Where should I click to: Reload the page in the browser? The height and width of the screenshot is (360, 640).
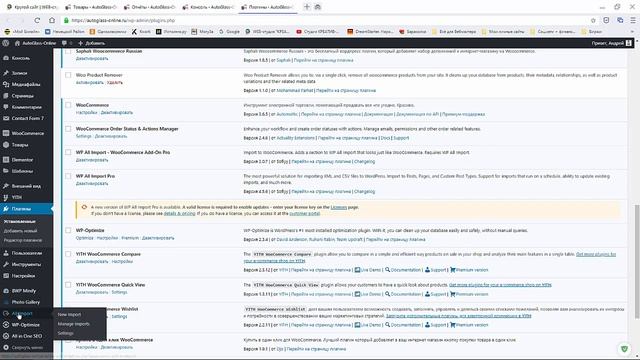(37, 20)
